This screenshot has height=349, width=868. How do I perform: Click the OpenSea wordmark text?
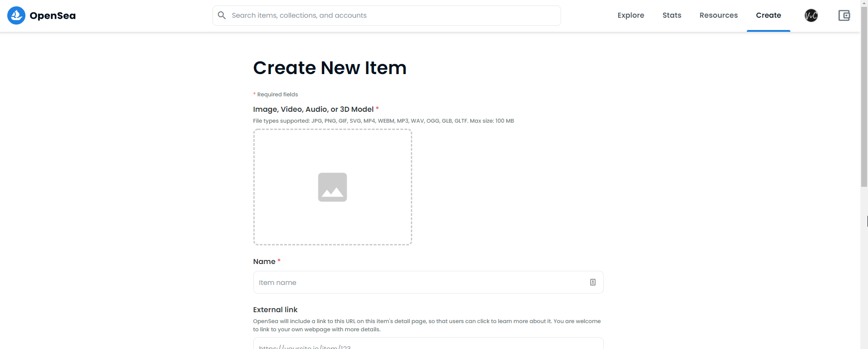click(x=53, y=15)
